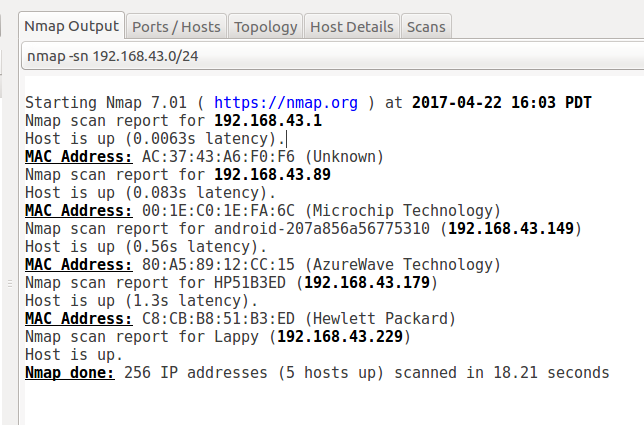The height and width of the screenshot is (425, 644).
Task: Open the nmap -sn scan command combo box
Action: pyautogui.click(x=330, y=58)
